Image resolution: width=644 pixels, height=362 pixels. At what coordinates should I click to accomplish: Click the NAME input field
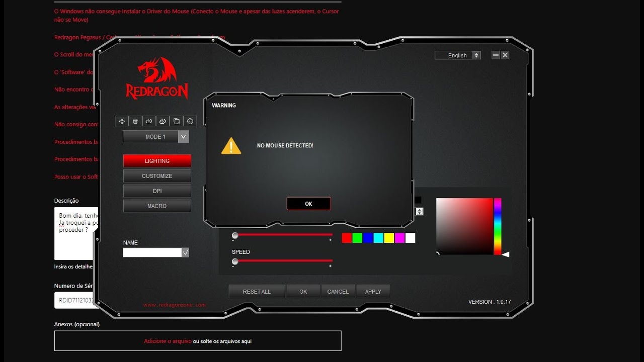(152, 252)
